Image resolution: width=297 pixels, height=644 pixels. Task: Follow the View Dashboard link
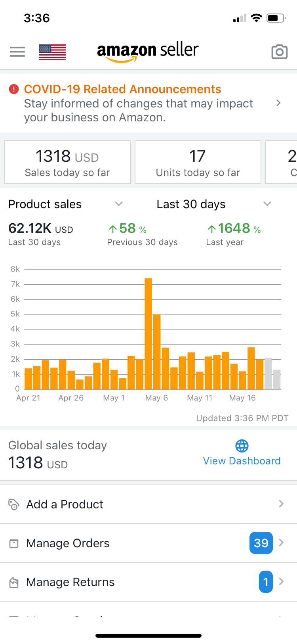pos(242,461)
